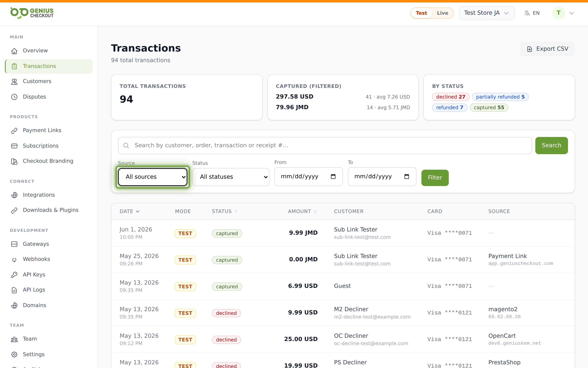The width and height of the screenshot is (588, 368).
Task: Click the Domains globe icon
Action: [14, 305]
